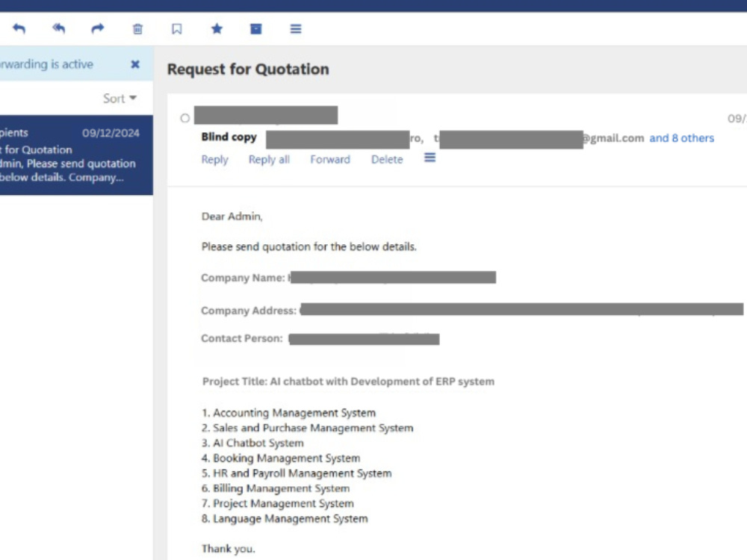Screen dimensions: 747x560
Task: Click 'Please send quotation for the below details.'
Action: pyautogui.click(x=309, y=246)
